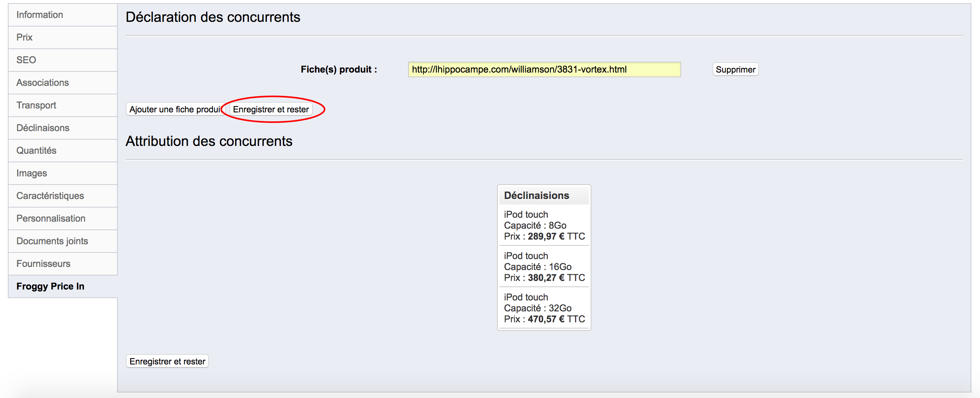This screenshot has height=398, width=980.
Task: Select the iPod touch 32Go declination
Action: click(544, 308)
